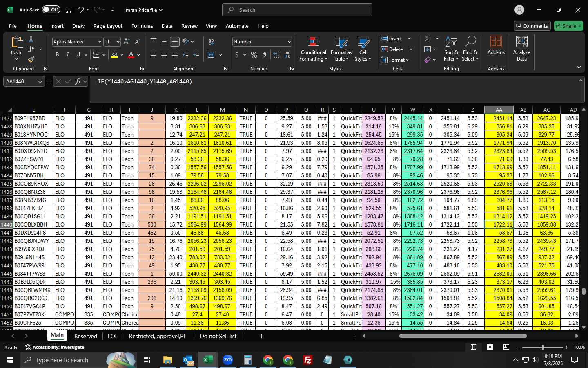The width and height of the screenshot is (588, 368).
Task: Click the Insert Function fx icon
Action: [x=78, y=81]
